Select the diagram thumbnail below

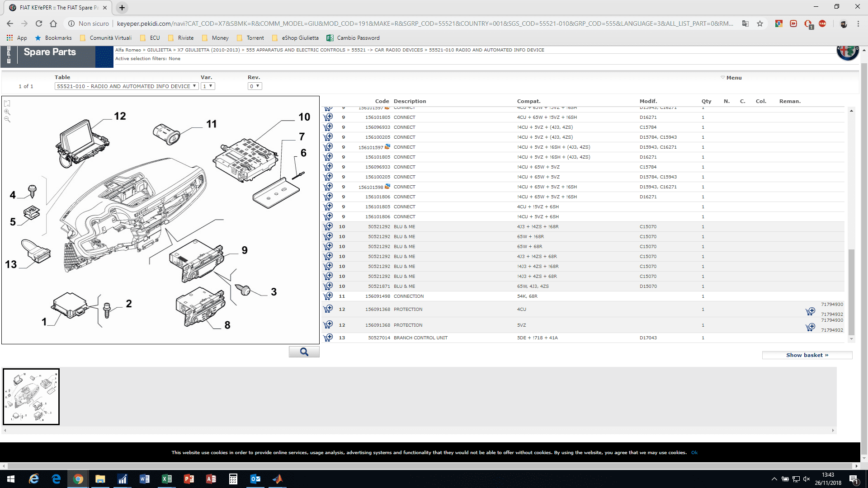click(x=31, y=397)
